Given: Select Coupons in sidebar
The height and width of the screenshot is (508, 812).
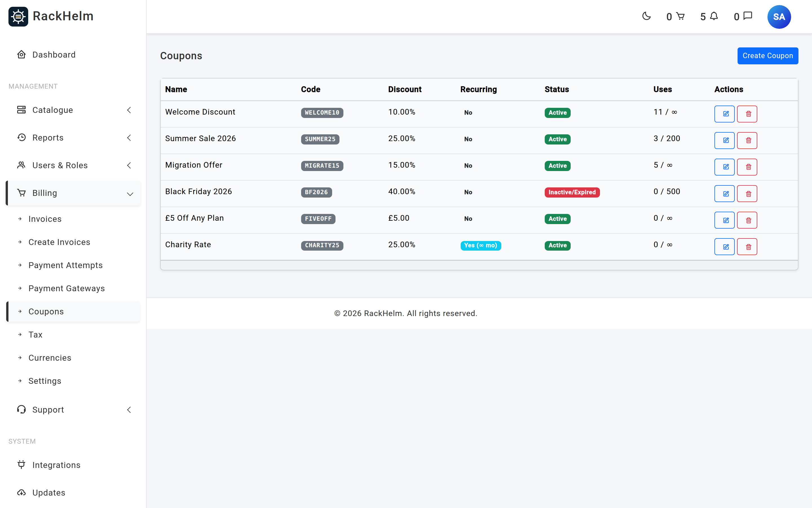Looking at the screenshot, I should point(73,312).
